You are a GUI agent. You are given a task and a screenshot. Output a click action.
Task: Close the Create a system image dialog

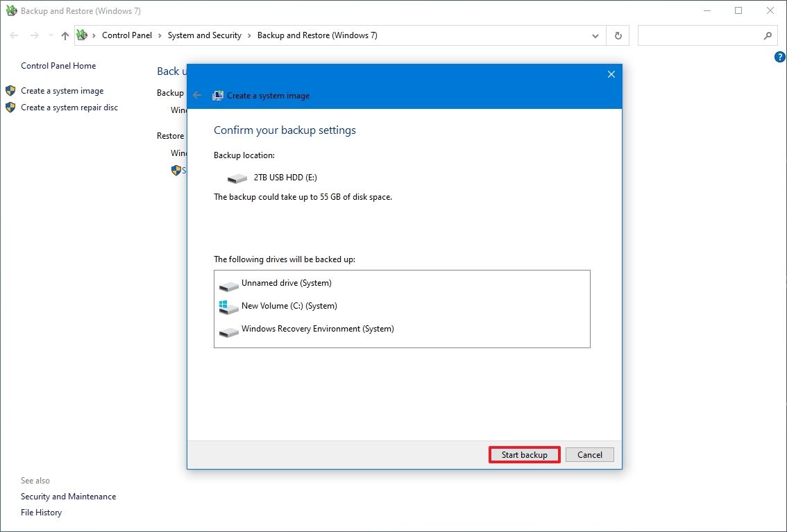611,74
